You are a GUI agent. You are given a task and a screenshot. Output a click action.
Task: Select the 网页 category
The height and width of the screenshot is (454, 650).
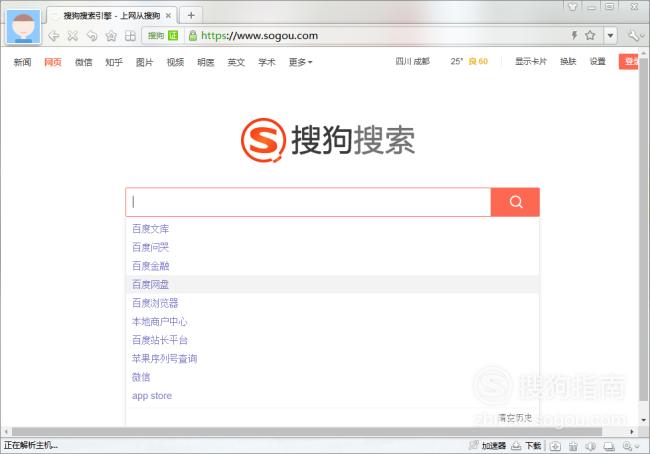pos(53,62)
